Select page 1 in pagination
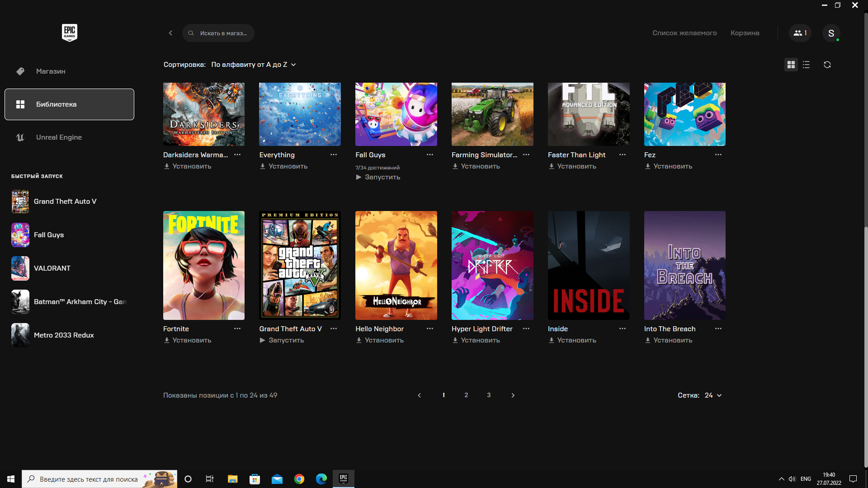This screenshot has height=488, width=868. pos(443,395)
